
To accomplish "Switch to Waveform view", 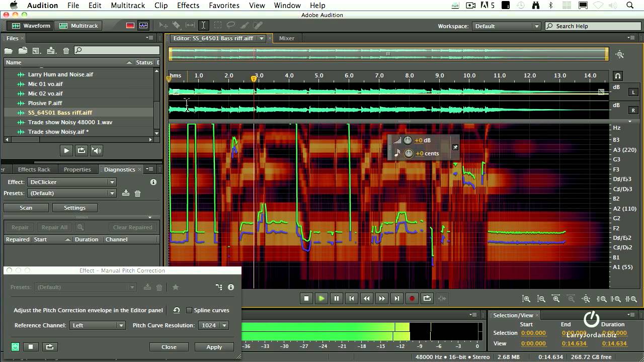I will [x=31, y=26].
